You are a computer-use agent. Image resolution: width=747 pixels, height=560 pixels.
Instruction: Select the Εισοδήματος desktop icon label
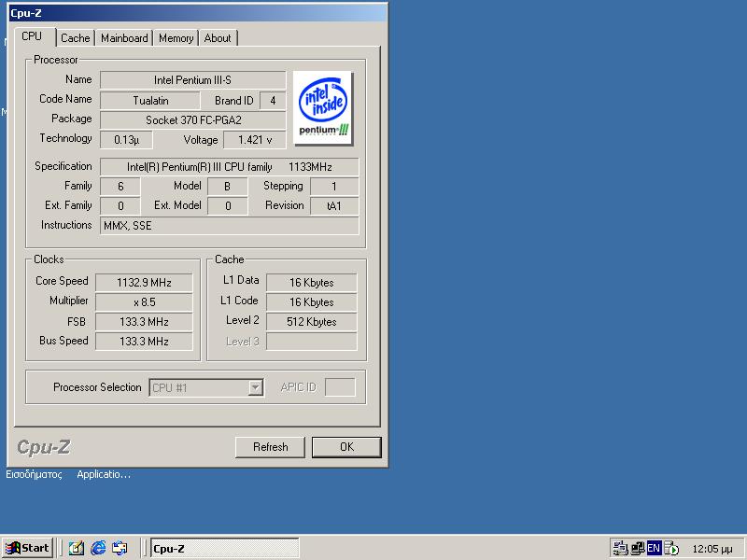34,474
